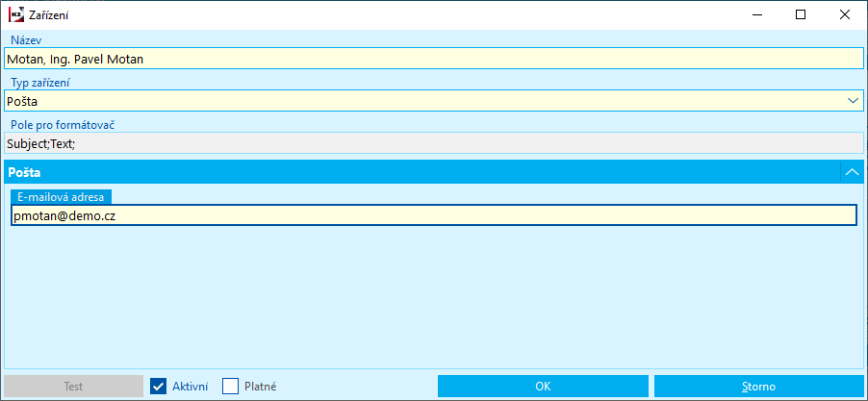
Task: Click the E-mailová adresa label
Action: (x=62, y=196)
